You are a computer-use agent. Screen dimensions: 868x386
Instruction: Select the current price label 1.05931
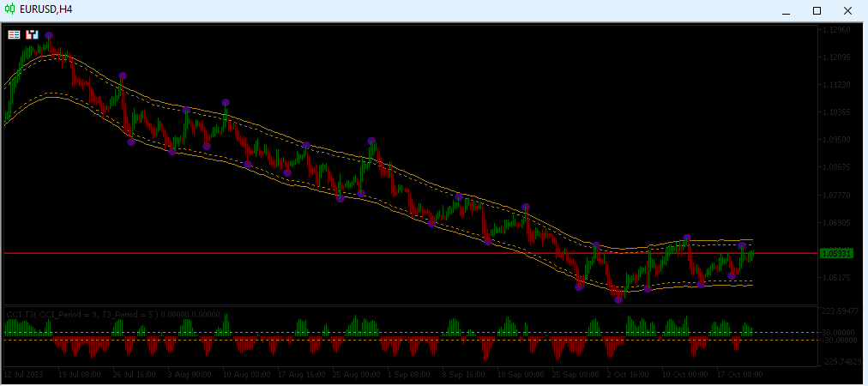pyautogui.click(x=836, y=253)
